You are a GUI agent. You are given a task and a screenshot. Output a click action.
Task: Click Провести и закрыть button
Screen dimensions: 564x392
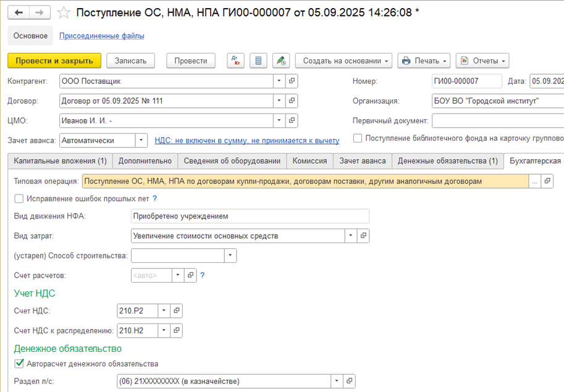pos(54,60)
